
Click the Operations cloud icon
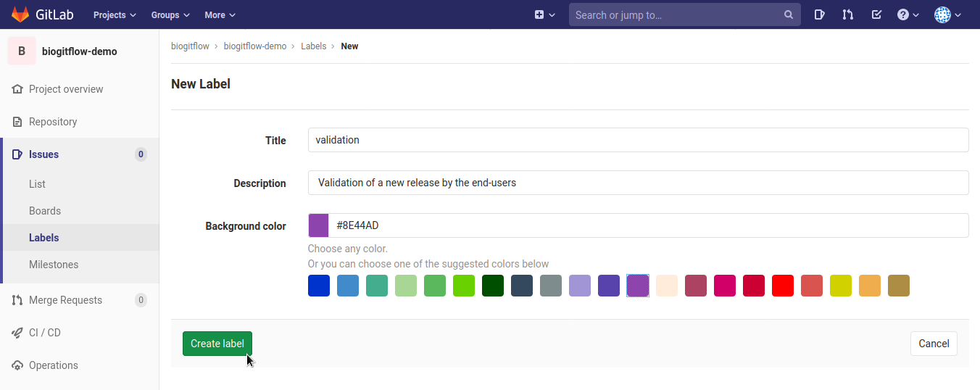17,365
